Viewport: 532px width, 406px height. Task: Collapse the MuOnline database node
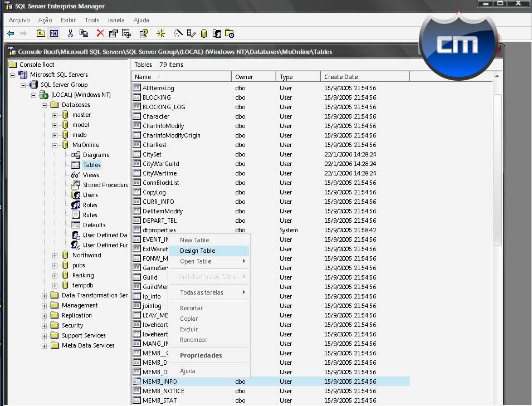[x=55, y=145]
